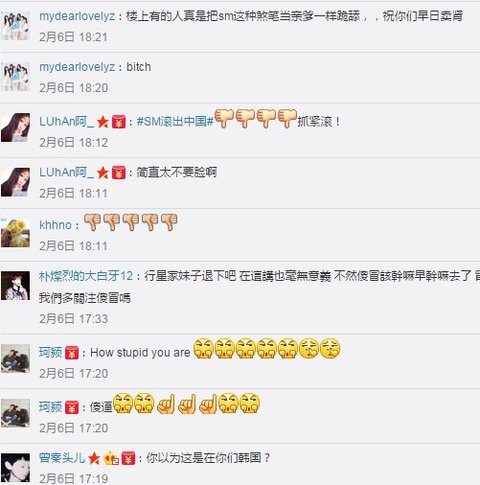
Task: Click the star badge next to 曾秦头儿
Action: coord(94,458)
